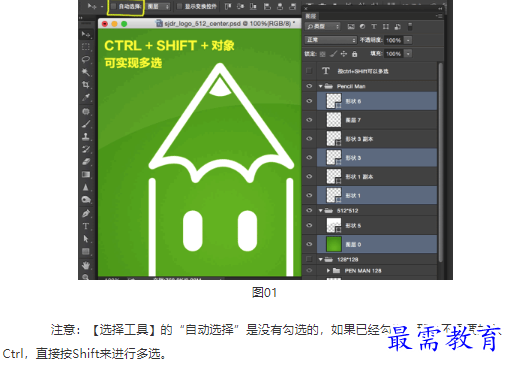Image resolution: width=509 pixels, height=370 pixels.
Task: Select the Clone Stamp tool
Action: (x=86, y=136)
